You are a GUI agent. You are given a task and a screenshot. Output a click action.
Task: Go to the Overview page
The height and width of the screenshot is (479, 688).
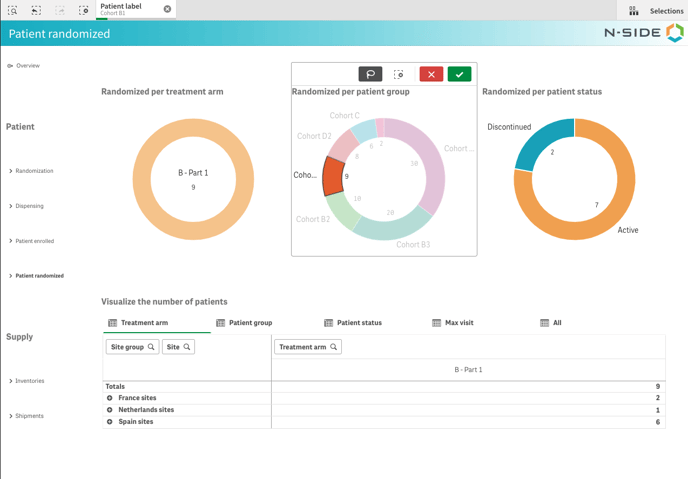27,66
